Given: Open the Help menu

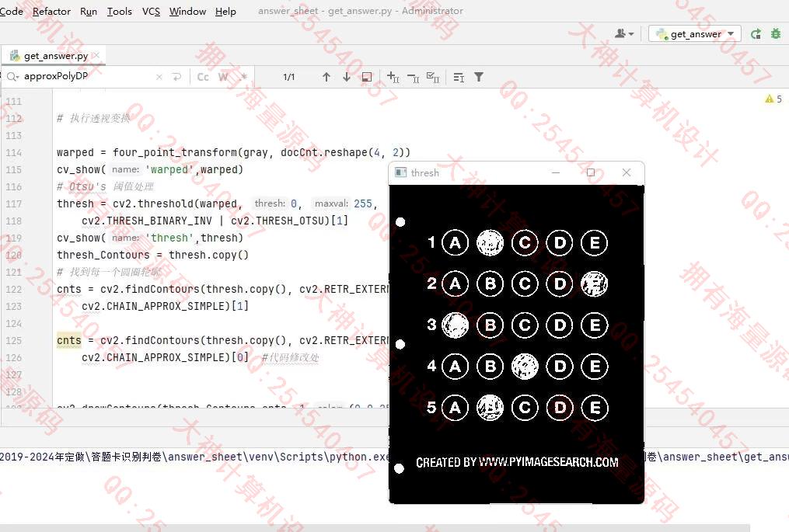Looking at the screenshot, I should (x=225, y=11).
